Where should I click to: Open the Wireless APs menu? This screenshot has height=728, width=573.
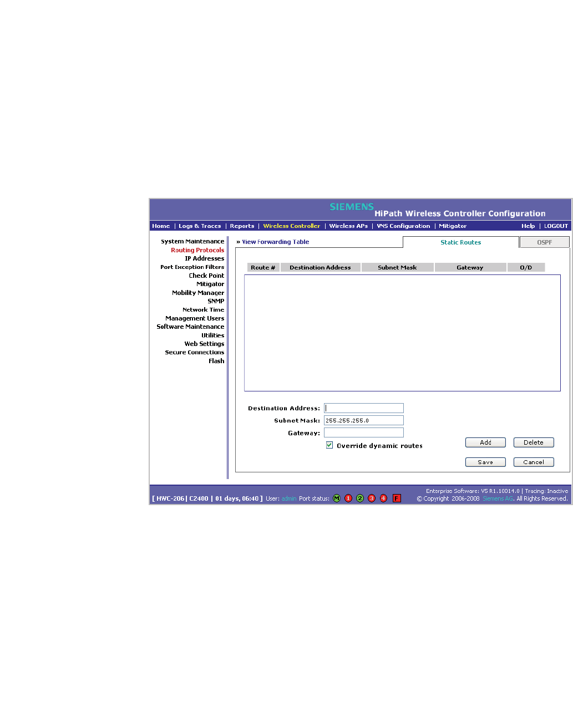pos(348,226)
